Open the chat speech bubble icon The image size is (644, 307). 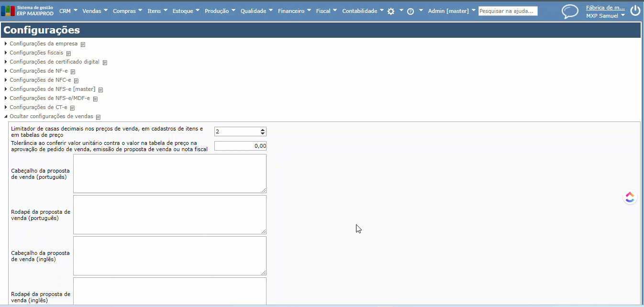tap(570, 11)
